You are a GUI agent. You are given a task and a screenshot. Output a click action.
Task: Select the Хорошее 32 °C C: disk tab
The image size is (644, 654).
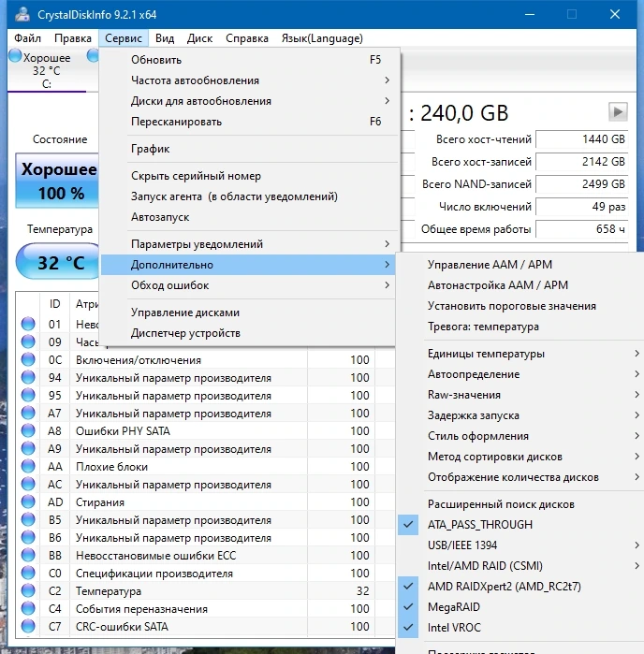46,70
